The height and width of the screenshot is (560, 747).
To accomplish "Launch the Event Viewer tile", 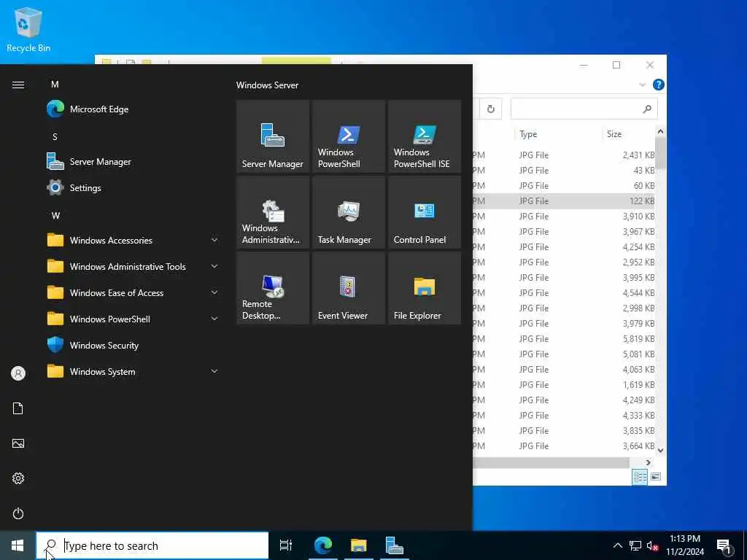I will (x=349, y=287).
